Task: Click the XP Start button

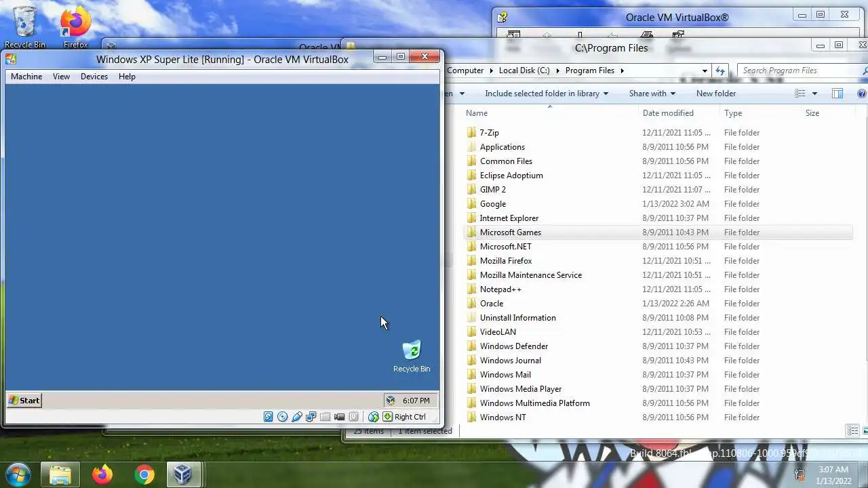Action: tap(24, 401)
